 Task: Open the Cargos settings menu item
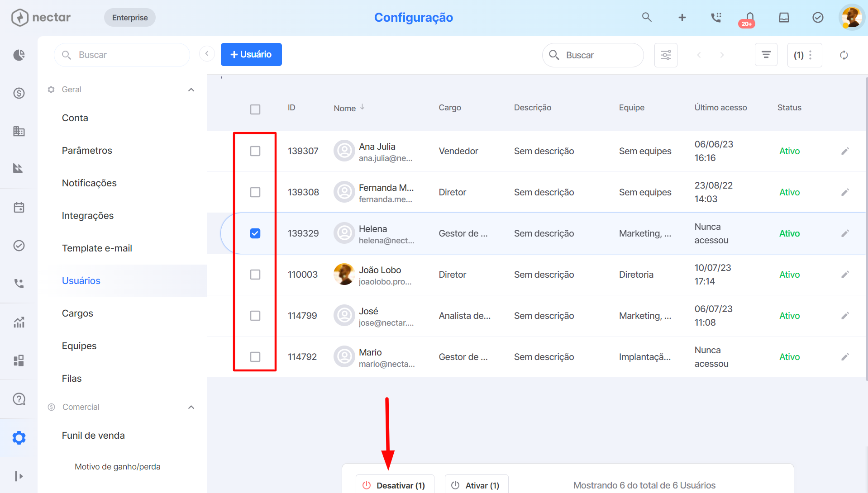[77, 313]
